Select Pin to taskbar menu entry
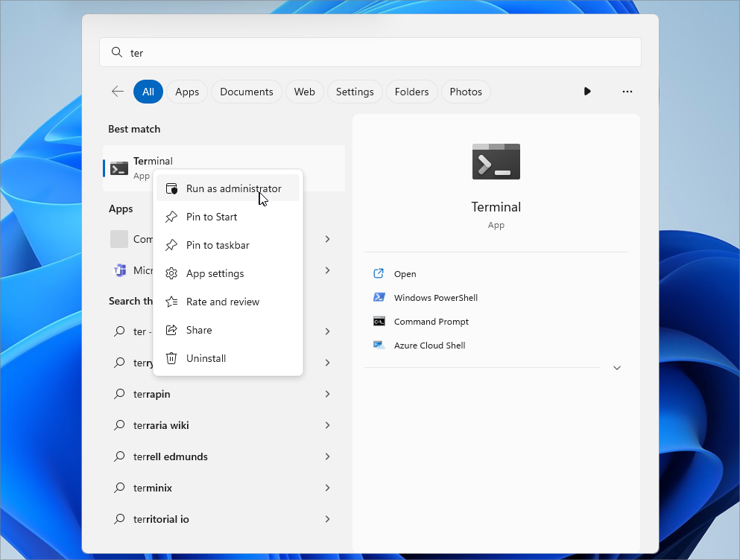740x560 pixels. point(227,245)
